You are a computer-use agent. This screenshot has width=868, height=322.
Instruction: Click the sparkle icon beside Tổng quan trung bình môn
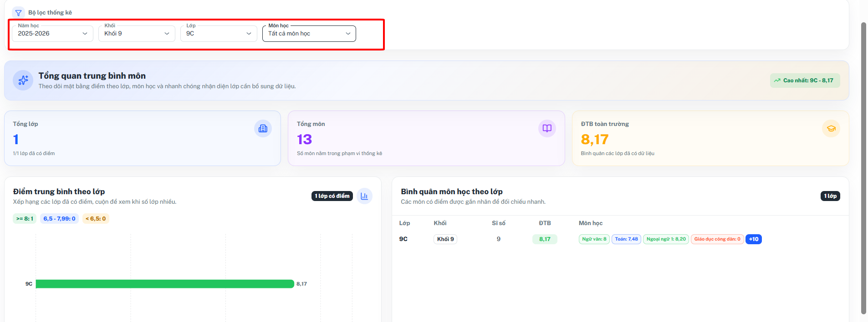23,80
